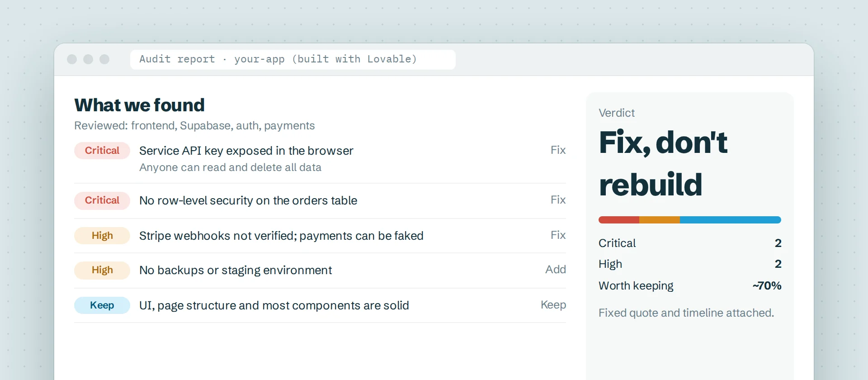
Task: Click the blue Keep badge
Action: pyautogui.click(x=102, y=305)
